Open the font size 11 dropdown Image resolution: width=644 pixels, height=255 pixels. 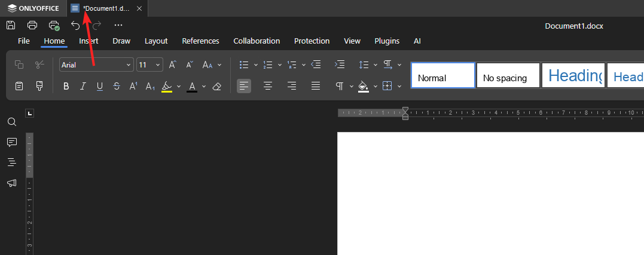click(x=158, y=64)
